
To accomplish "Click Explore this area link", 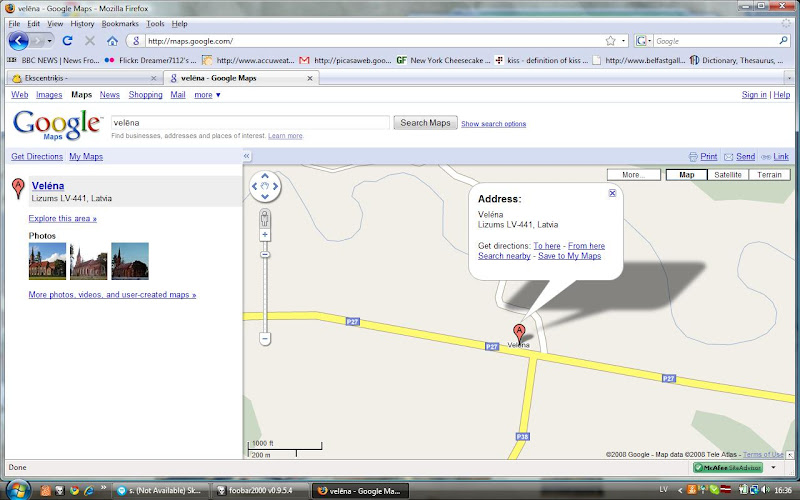I will (x=62, y=218).
